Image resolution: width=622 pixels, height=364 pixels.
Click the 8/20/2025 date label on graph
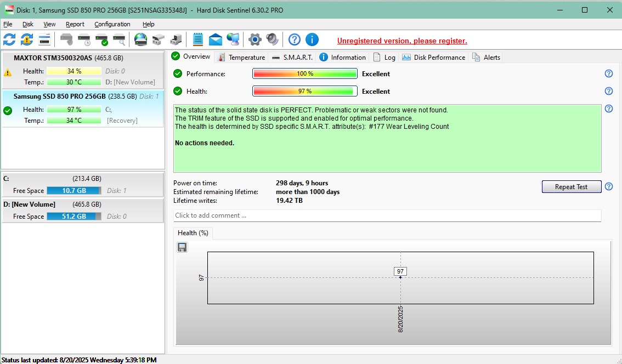[x=400, y=319]
